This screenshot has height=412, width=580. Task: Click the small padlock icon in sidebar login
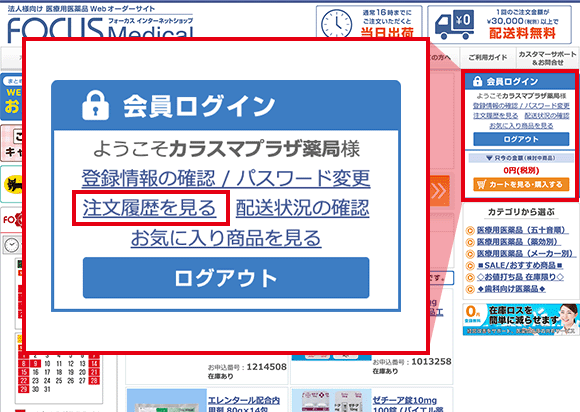point(478,81)
